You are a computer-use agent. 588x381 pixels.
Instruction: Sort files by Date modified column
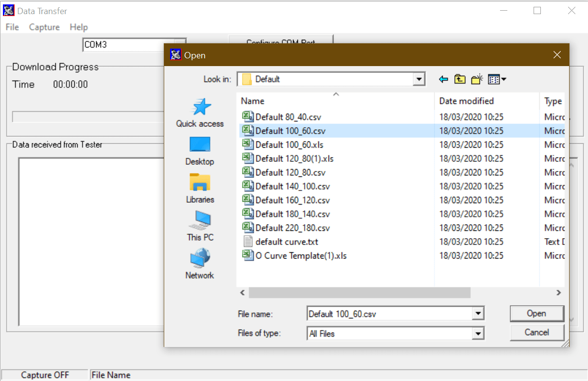(x=466, y=101)
